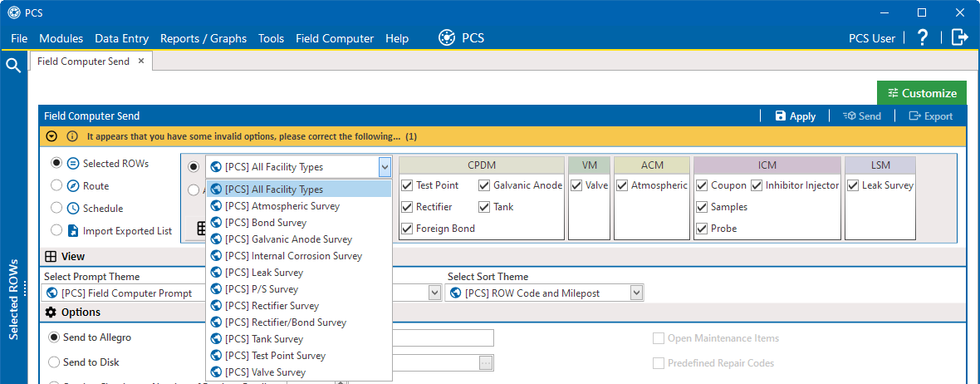This screenshot has height=384, width=980.
Task: Choose [PCS] All Facility Types list item
Action: 299,189
